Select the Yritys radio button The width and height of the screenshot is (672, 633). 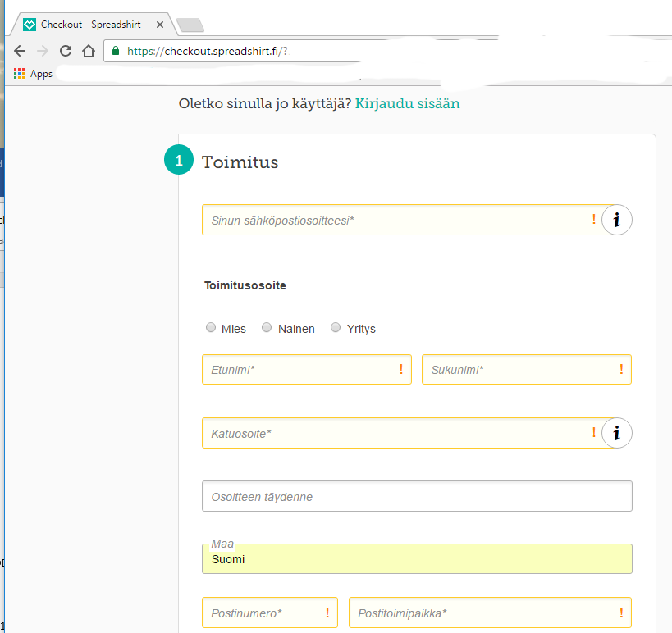(x=336, y=328)
